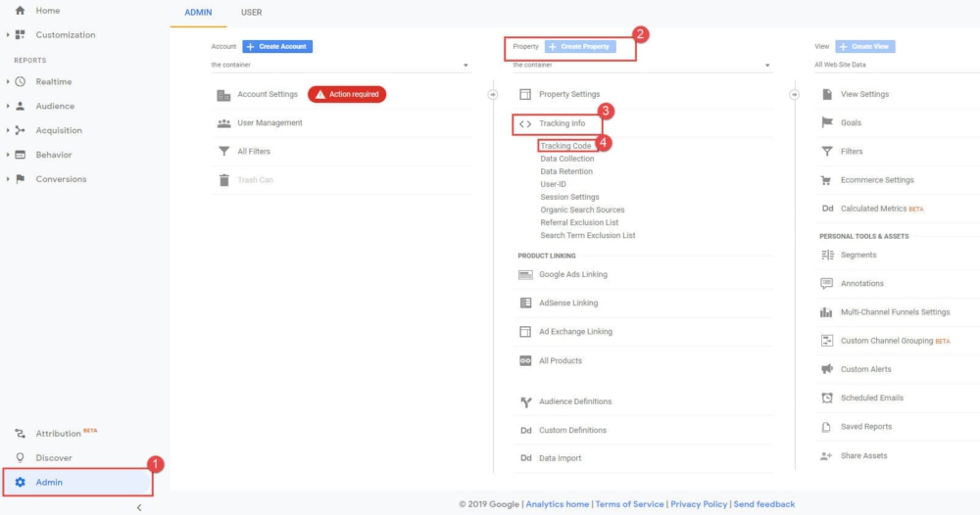Click the Send feedback link
Image resolution: width=980 pixels, height=515 pixels.
pos(764,504)
